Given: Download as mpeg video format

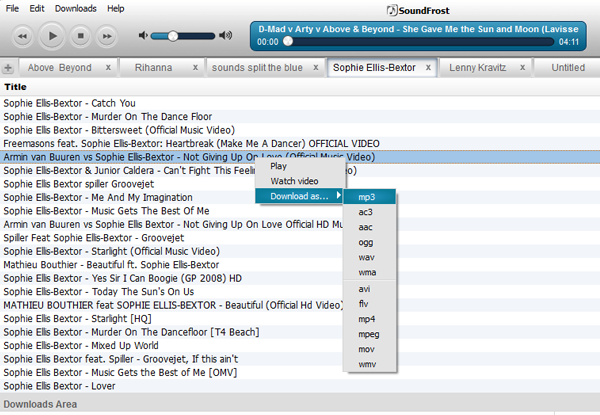Looking at the screenshot, I should (370, 334).
